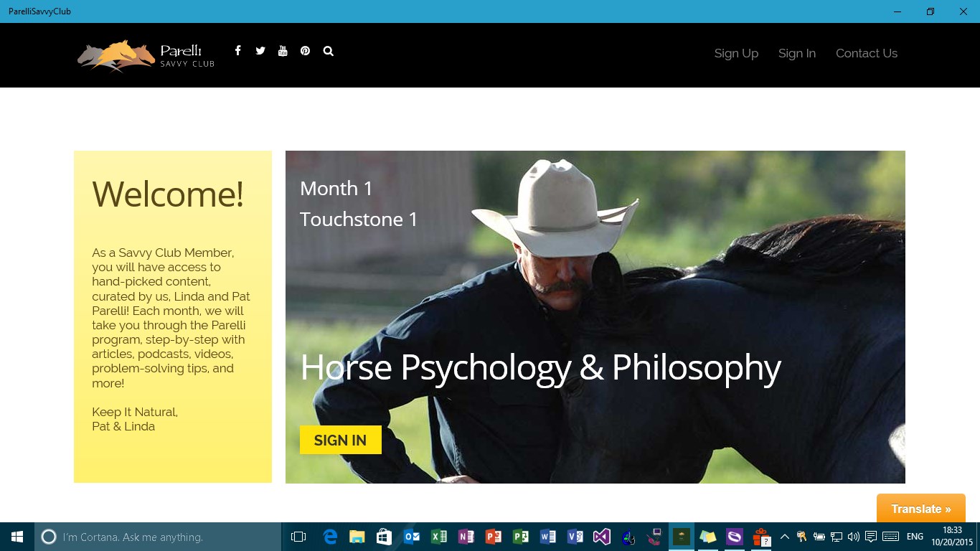Click the network tray icon
Viewport: 980px width, 551px height.
tap(837, 537)
